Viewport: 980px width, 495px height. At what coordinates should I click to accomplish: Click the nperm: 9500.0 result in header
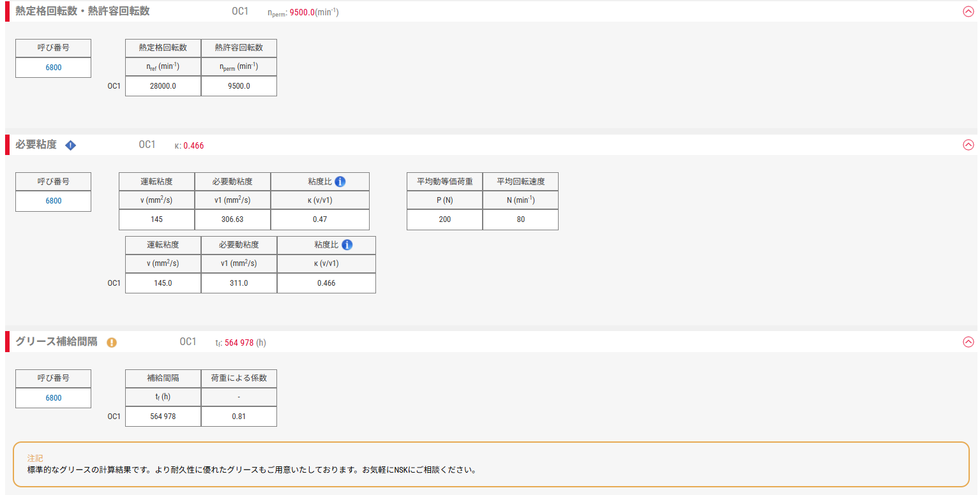tap(302, 11)
